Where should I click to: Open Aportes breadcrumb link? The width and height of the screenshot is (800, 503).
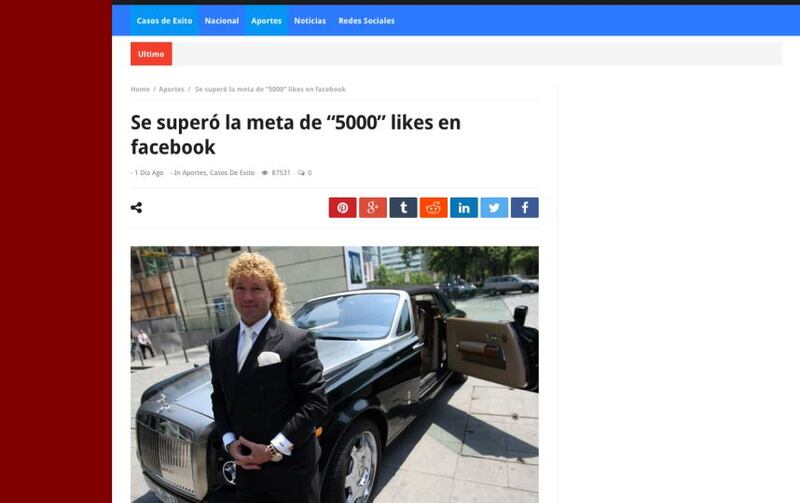(171, 89)
